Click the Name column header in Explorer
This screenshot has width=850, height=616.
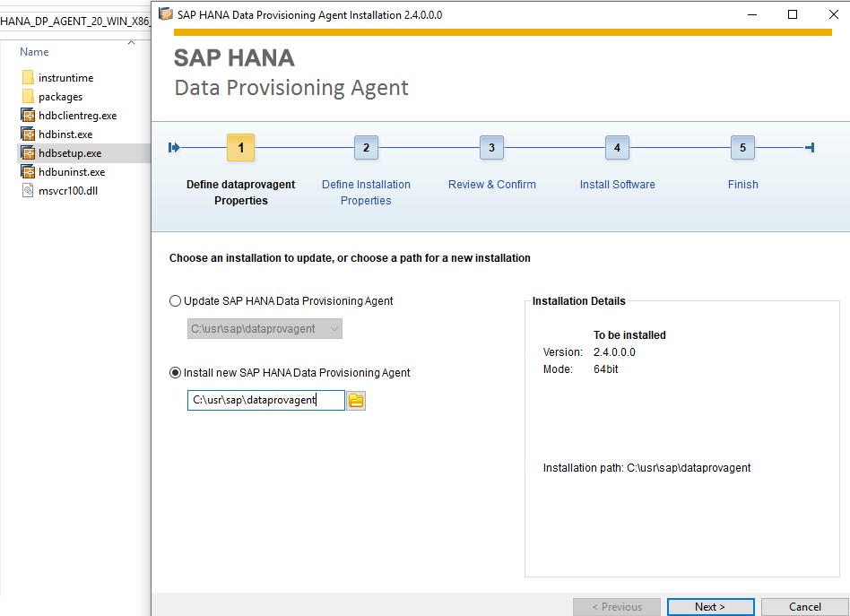[x=34, y=52]
